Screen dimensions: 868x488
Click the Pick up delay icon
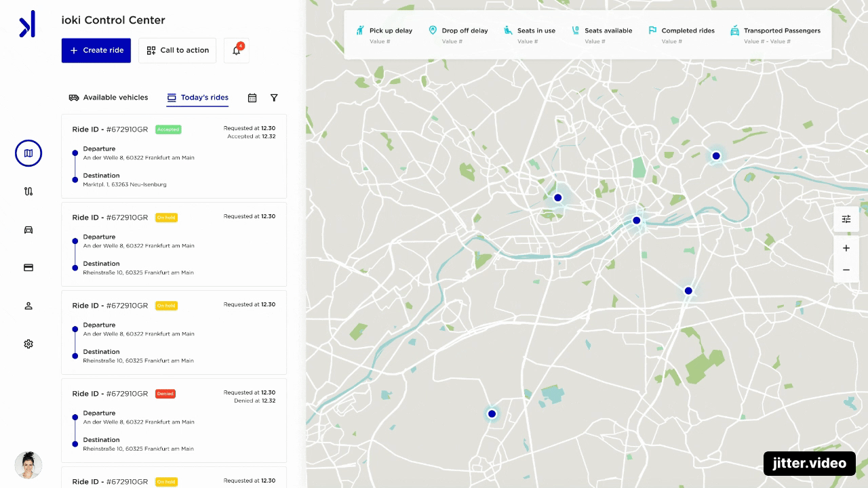361,30
